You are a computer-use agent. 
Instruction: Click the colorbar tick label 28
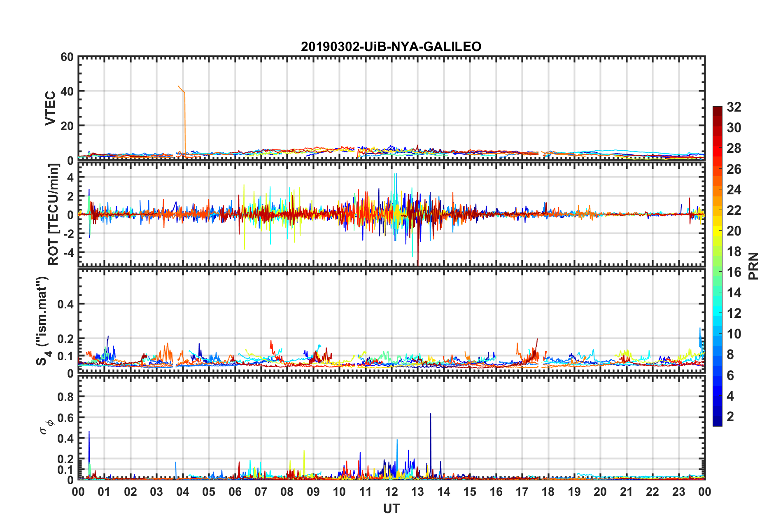[x=734, y=148]
